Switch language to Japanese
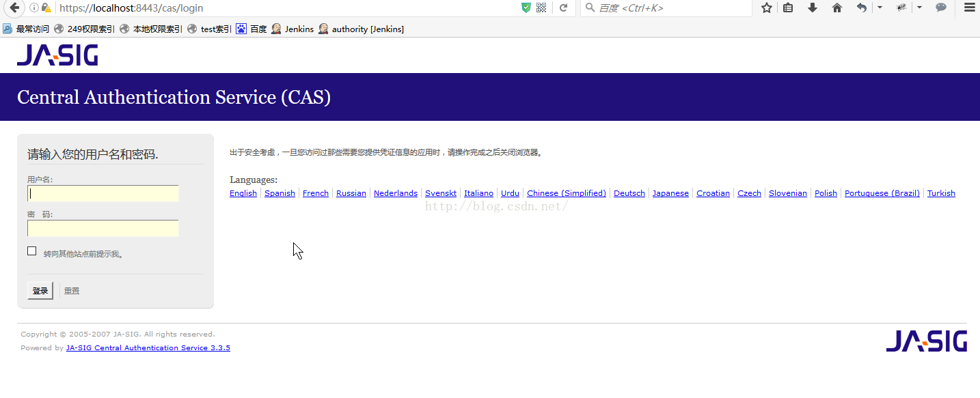Screen dimensions: 980x398 pos(670,193)
